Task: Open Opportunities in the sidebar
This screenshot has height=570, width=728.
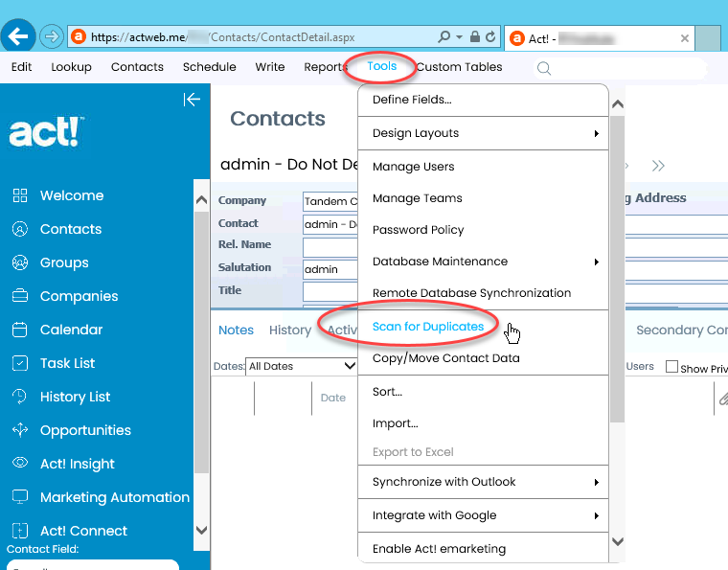Action: 85,430
